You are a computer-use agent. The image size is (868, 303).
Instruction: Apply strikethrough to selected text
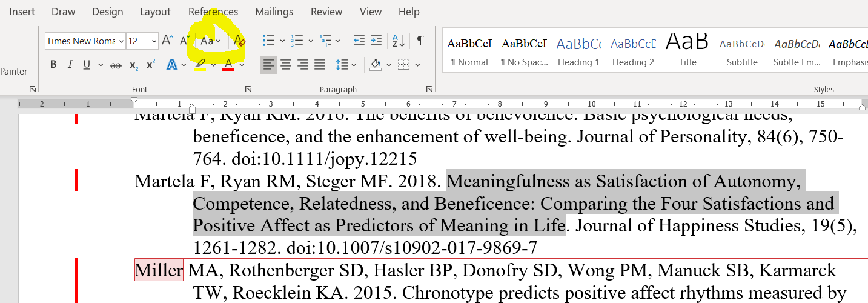click(x=115, y=65)
